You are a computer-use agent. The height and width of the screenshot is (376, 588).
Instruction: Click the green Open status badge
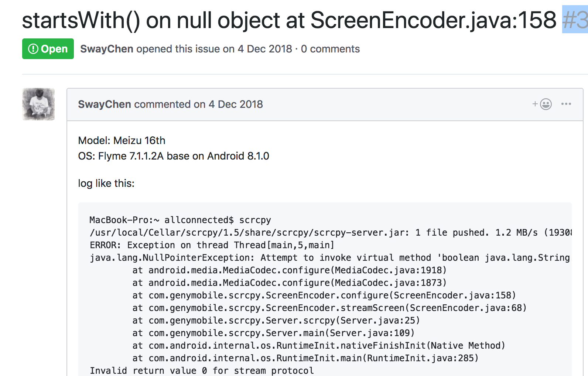[48, 48]
